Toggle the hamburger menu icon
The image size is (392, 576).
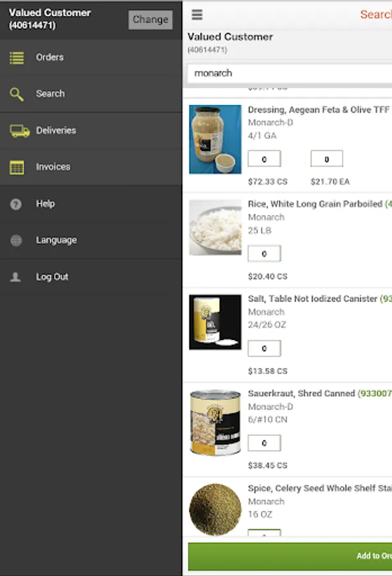click(197, 14)
